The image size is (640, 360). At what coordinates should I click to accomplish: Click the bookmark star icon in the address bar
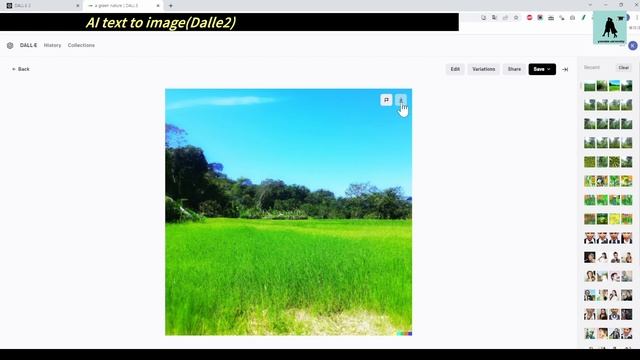coord(516,18)
